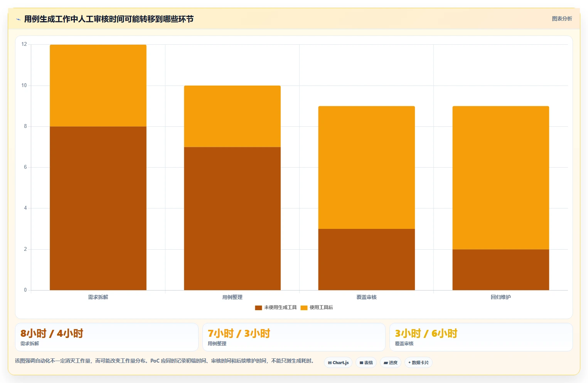Click the 覆盖审核 axis label
This screenshot has width=588, height=383.
366,297
